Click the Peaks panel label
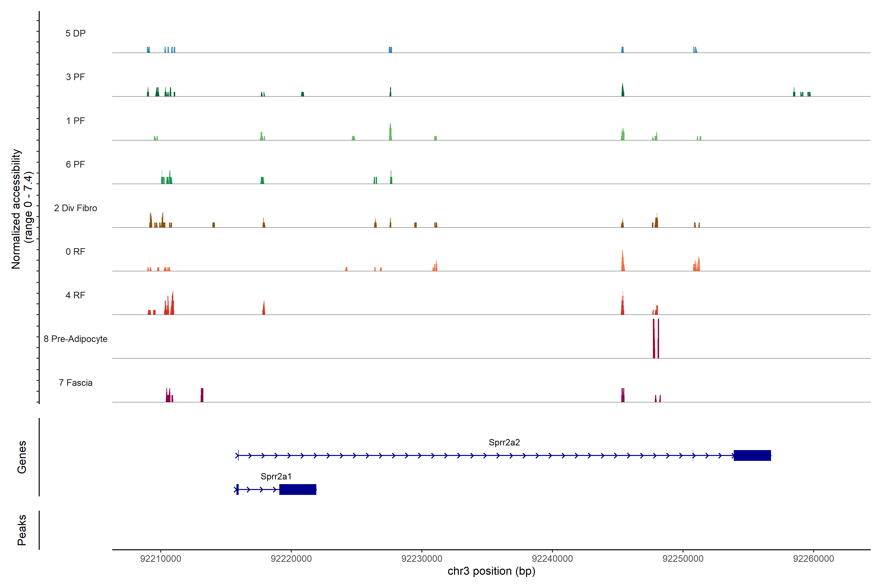The height and width of the screenshot is (588, 882). 22,530
